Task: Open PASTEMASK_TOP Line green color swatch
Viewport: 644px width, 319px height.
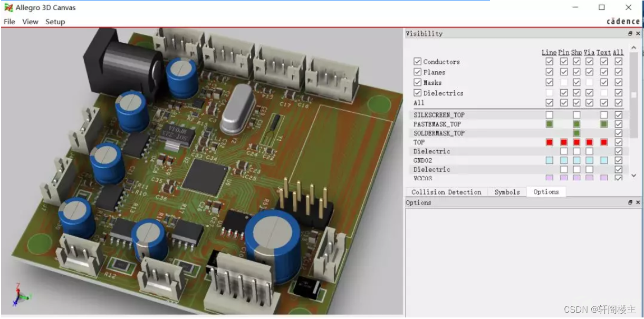Action: (550, 124)
